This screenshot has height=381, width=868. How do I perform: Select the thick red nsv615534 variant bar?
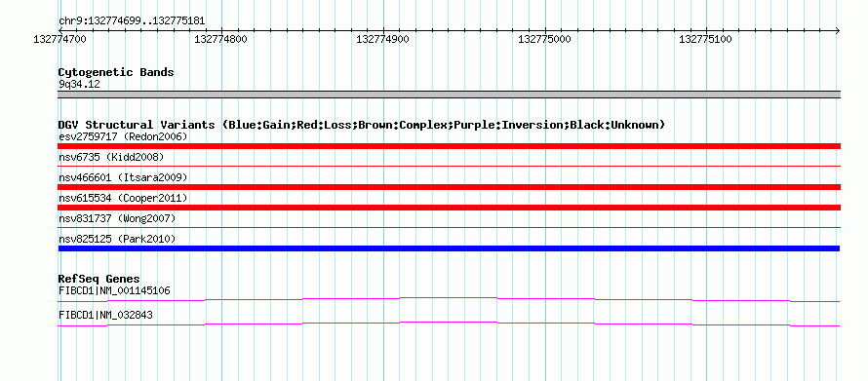(449, 208)
